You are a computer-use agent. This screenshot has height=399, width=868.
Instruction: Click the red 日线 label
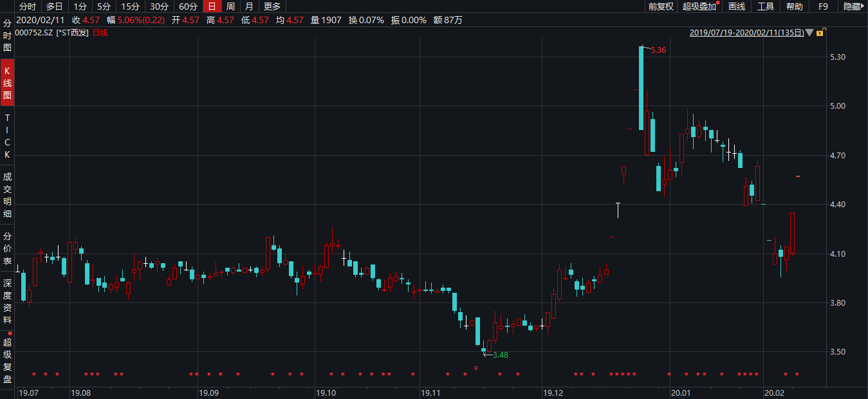[x=100, y=32]
